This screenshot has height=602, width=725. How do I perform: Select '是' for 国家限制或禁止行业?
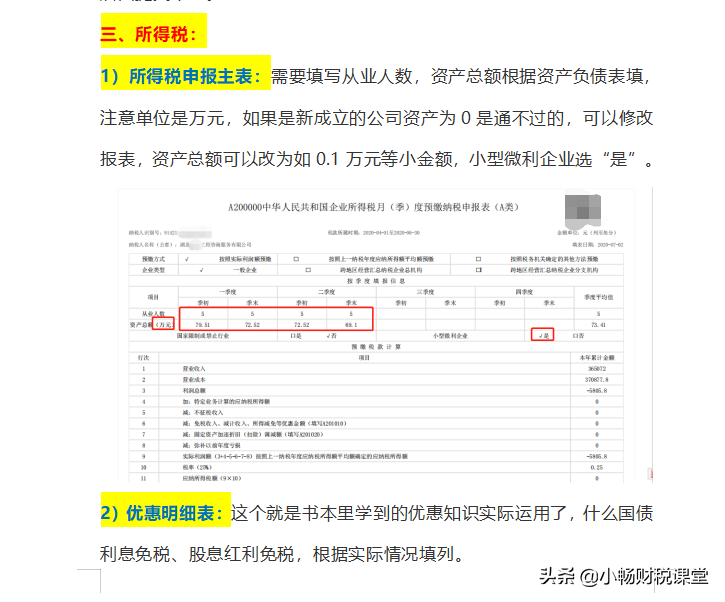296,336
